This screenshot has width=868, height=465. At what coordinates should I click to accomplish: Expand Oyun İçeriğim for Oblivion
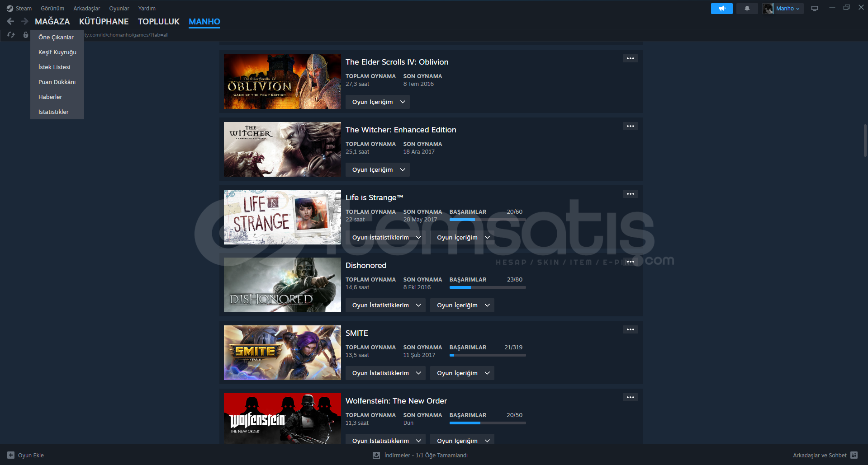pos(378,102)
